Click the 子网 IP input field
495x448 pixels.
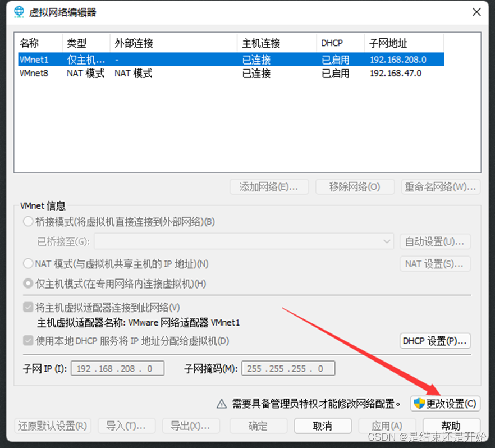click(117, 368)
